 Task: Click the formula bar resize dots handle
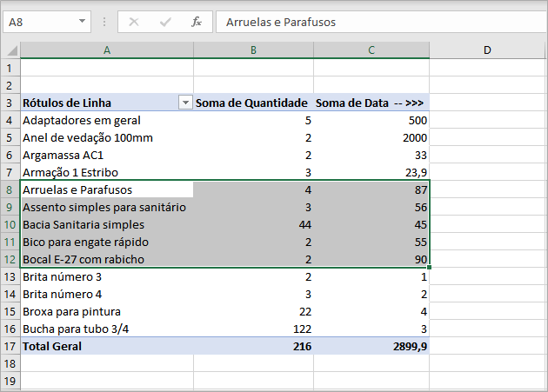click(104, 22)
